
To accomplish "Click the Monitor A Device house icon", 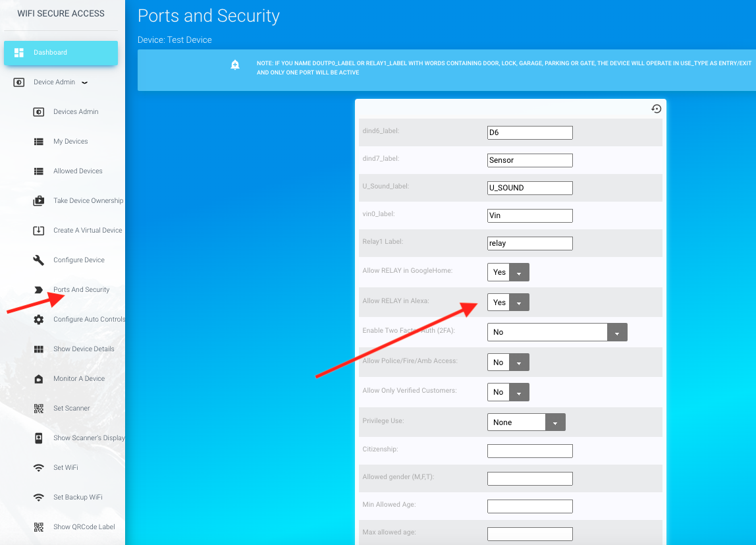I will 39,379.
